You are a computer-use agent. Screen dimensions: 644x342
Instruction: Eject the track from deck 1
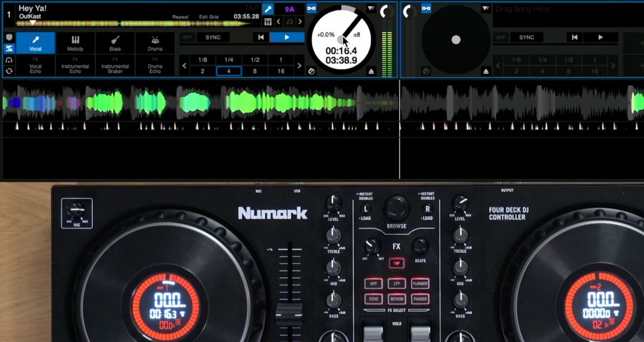pos(372,71)
